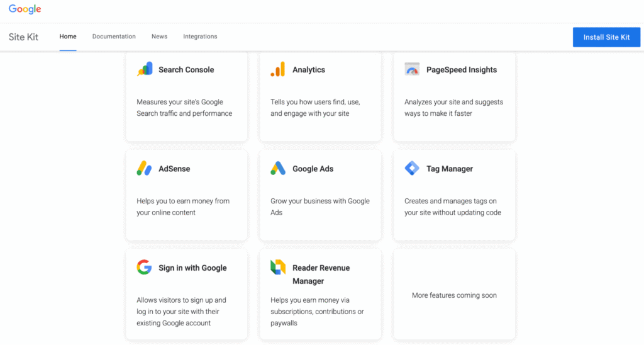
Task: Click the Tag Manager card description
Action: [452, 206]
